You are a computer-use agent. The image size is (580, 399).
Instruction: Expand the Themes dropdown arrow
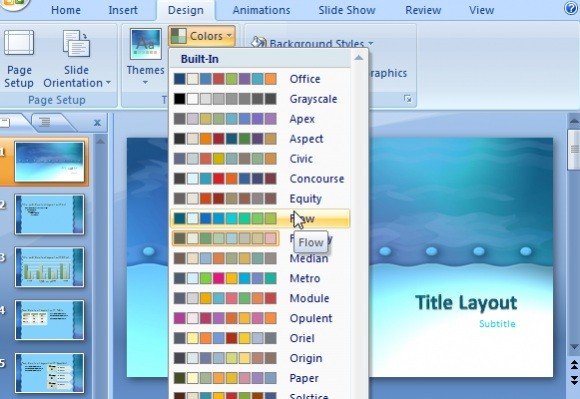tap(145, 82)
